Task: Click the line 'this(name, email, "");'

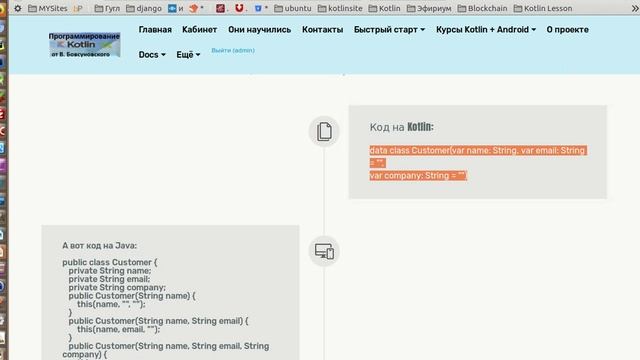Action: pyautogui.click(x=119, y=329)
